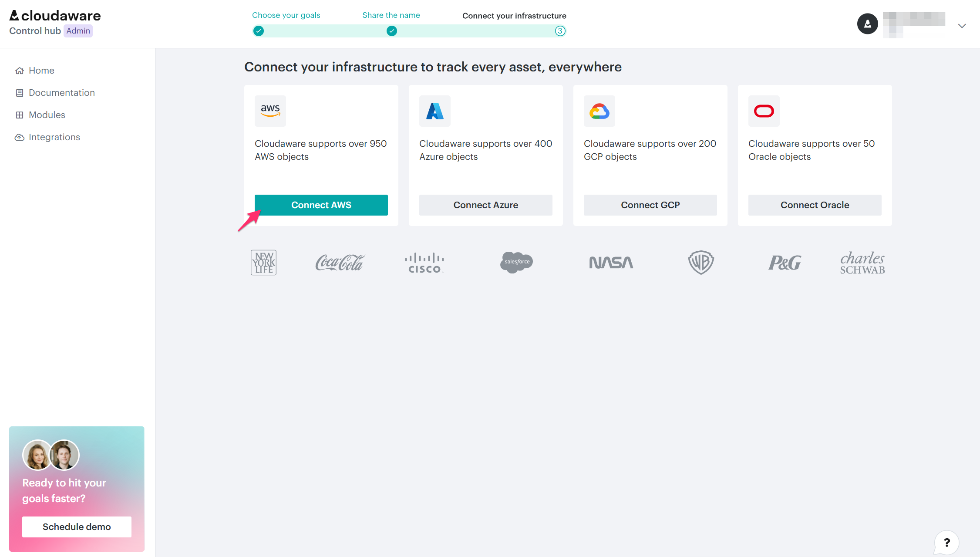This screenshot has width=980, height=557.
Task: Click Schedule demo
Action: click(76, 527)
